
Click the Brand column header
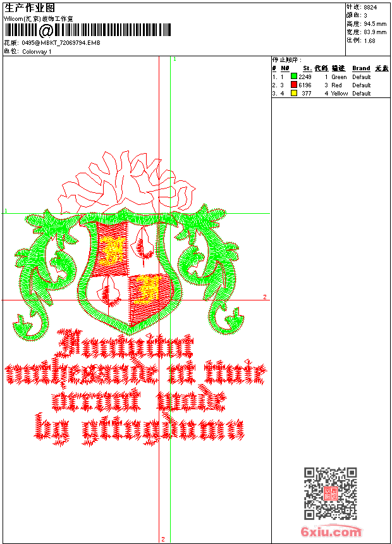(361, 68)
